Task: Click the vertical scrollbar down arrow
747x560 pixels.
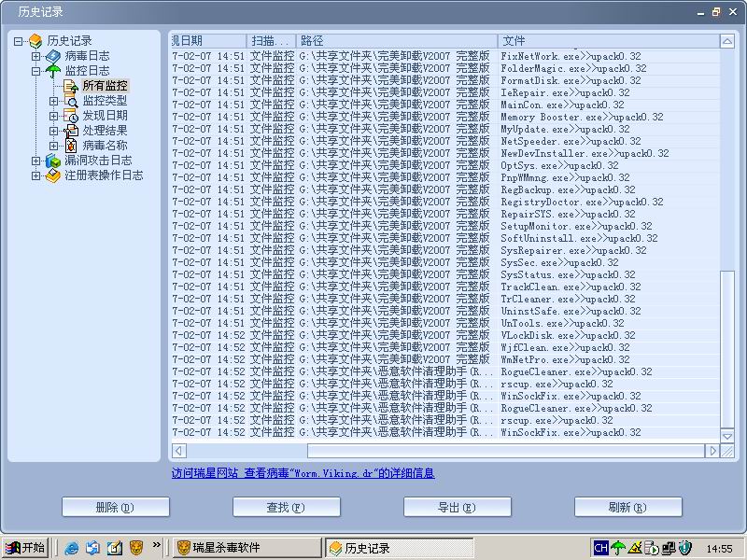Action: pyautogui.click(x=727, y=435)
